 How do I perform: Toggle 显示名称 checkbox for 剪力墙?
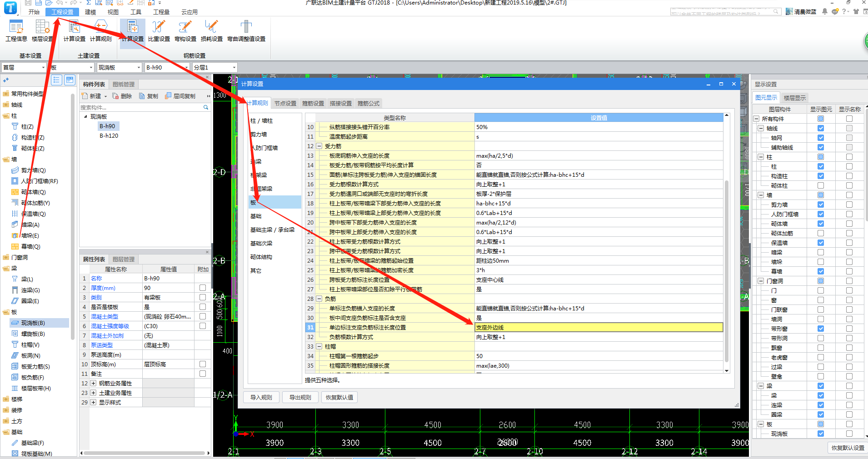(849, 205)
